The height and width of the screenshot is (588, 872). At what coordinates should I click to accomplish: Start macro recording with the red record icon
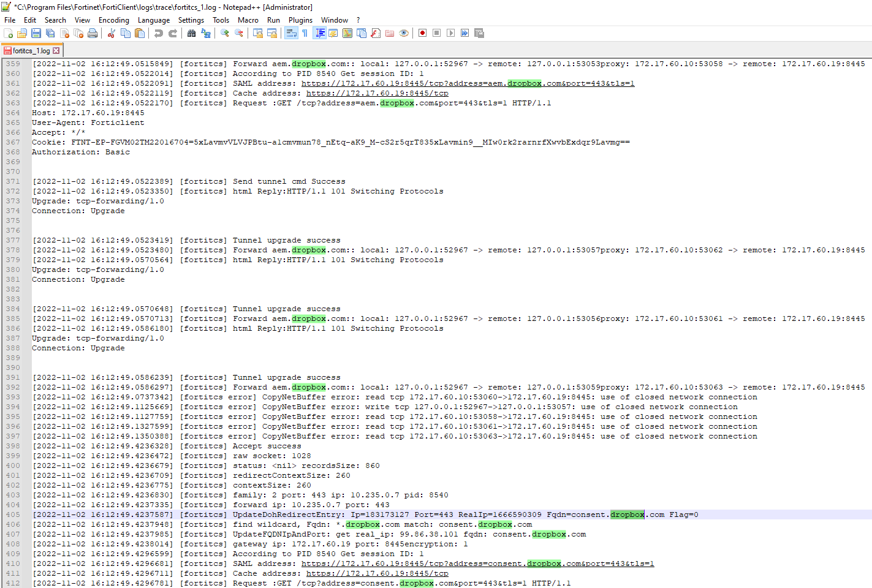[x=423, y=33]
